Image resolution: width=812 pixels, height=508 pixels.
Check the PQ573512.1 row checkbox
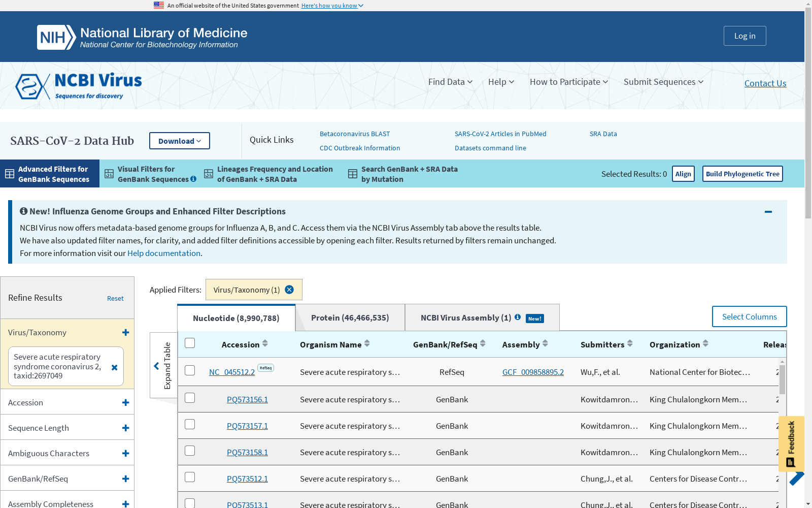190,477
